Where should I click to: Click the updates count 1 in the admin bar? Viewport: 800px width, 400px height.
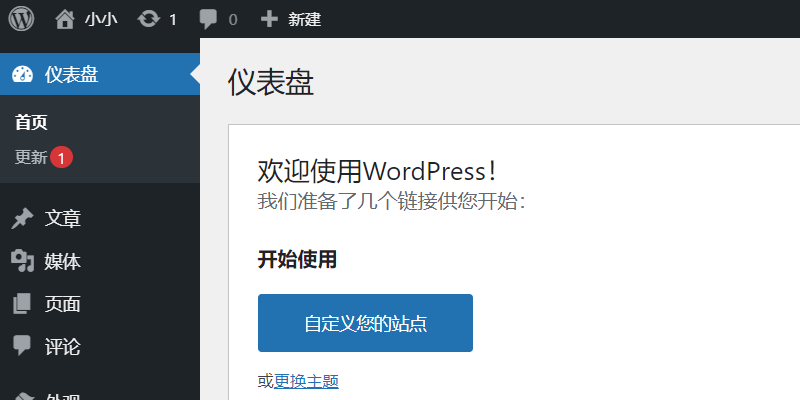tap(173, 20)
